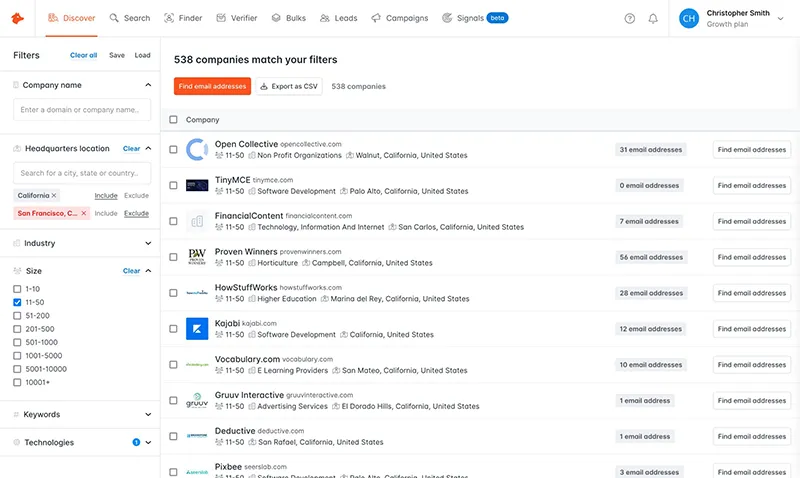Click the Signals beta badge
The width and height of the screenshot is (800, 478).
coord(497,18)
